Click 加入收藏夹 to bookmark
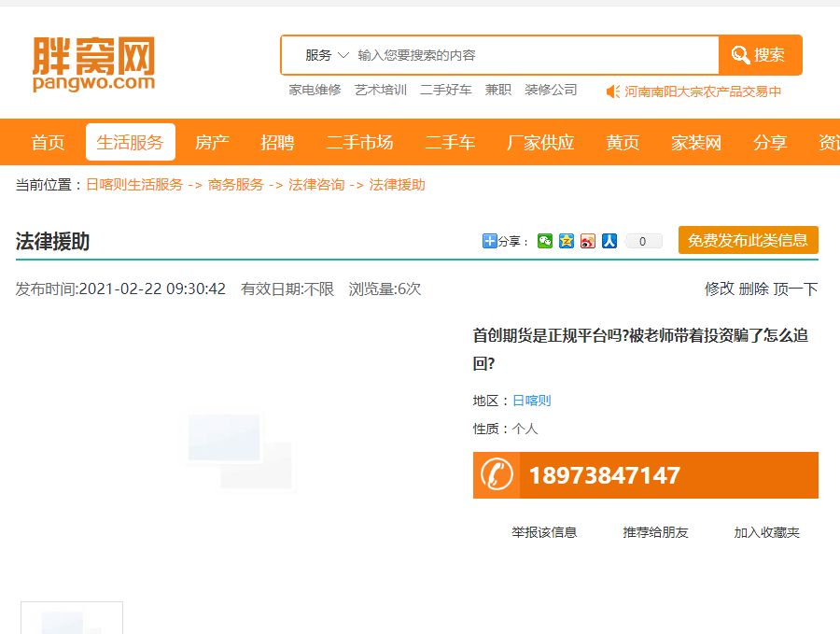Screen dimensions: 840x634 tap(766, 532)
